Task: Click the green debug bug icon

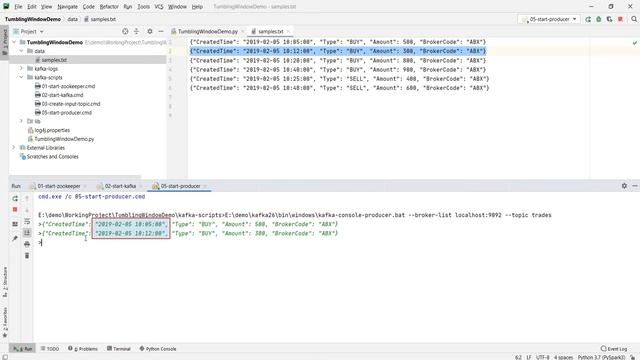Action: coord(599,19)
